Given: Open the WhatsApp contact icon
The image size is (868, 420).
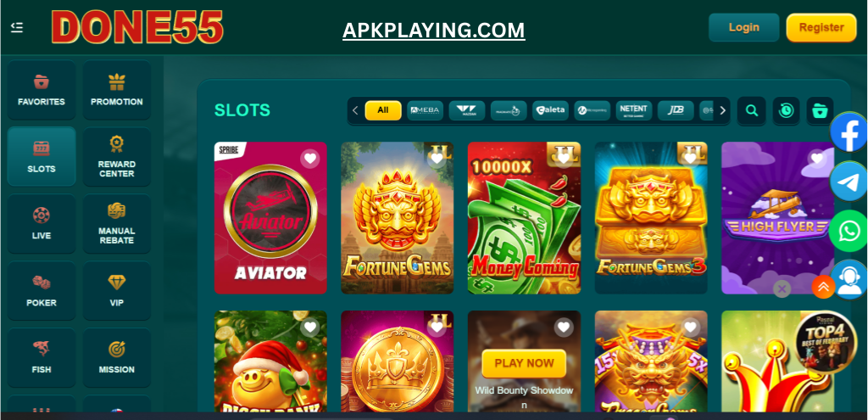Looking at the screenshot, I should click(x=849, y=231).
